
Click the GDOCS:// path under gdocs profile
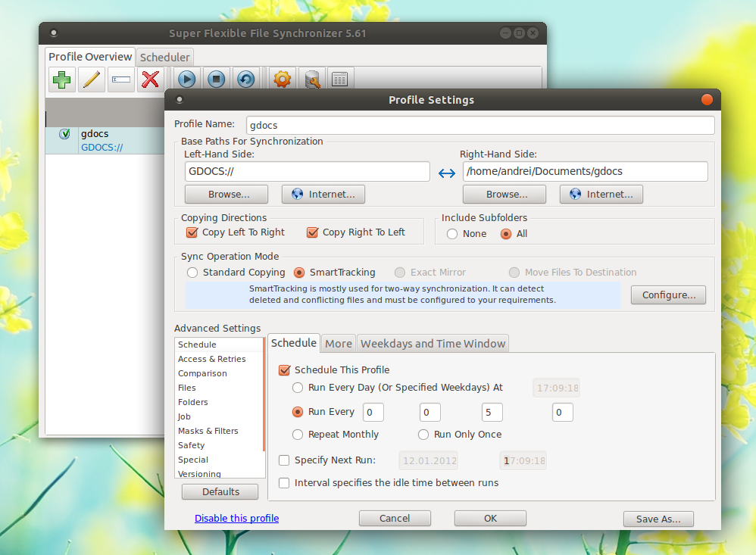point(102,148)
